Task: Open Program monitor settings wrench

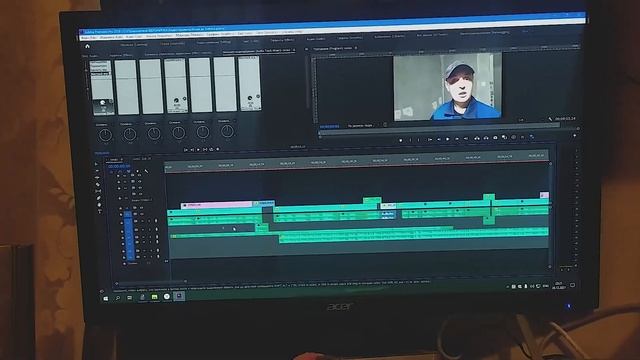Action: tap(550, 119)
